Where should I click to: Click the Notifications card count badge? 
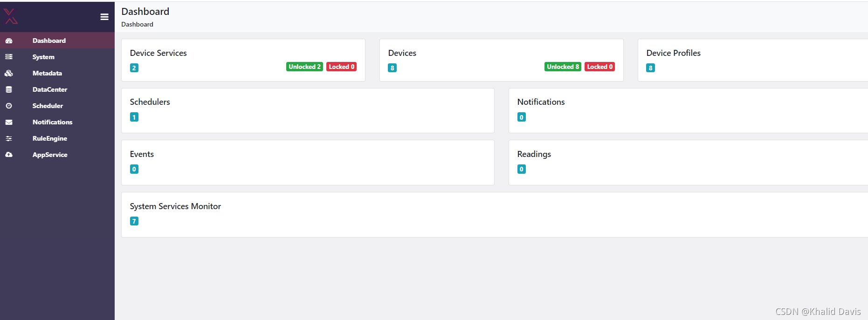click(x=522, y=117)
